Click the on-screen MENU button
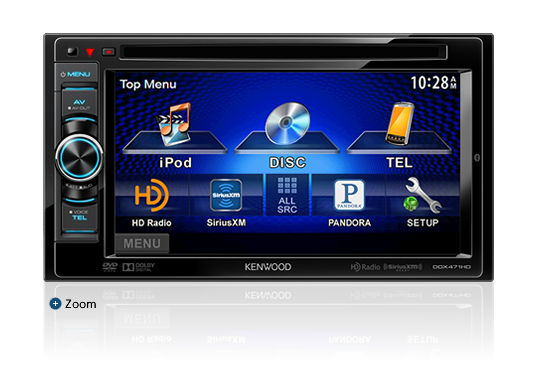 pyautogui.click(x=142, y=244)
